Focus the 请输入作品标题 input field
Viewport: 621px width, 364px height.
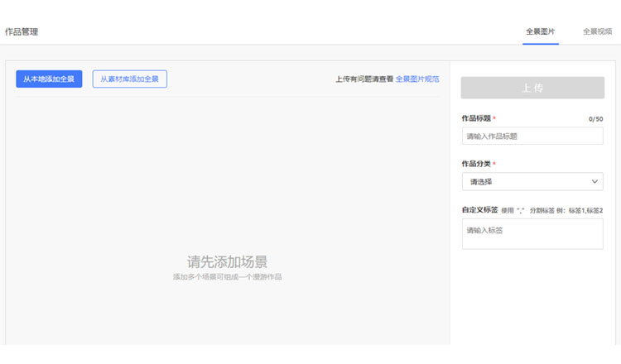[532, 136]
